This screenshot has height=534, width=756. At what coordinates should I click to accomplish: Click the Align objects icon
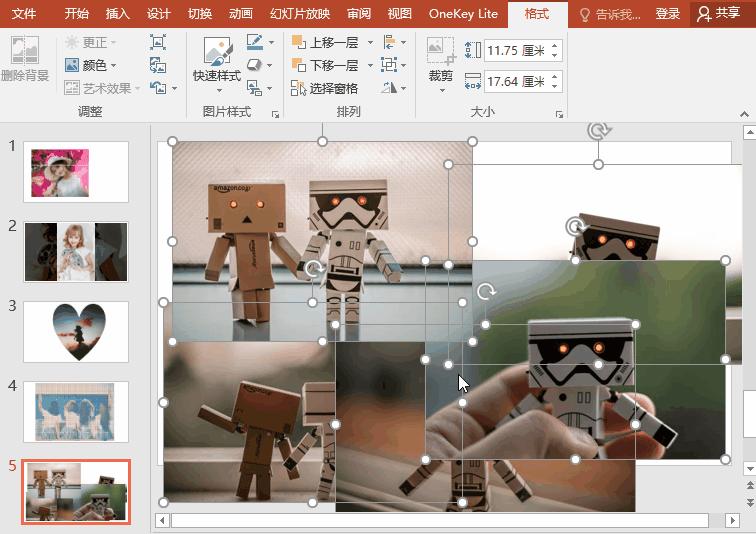[390, 42]
